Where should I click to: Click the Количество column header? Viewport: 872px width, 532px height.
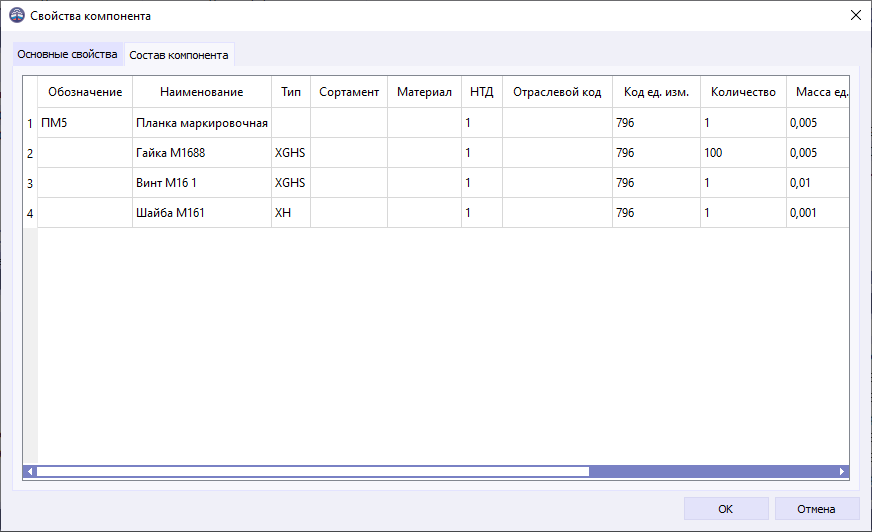(743, 92)
